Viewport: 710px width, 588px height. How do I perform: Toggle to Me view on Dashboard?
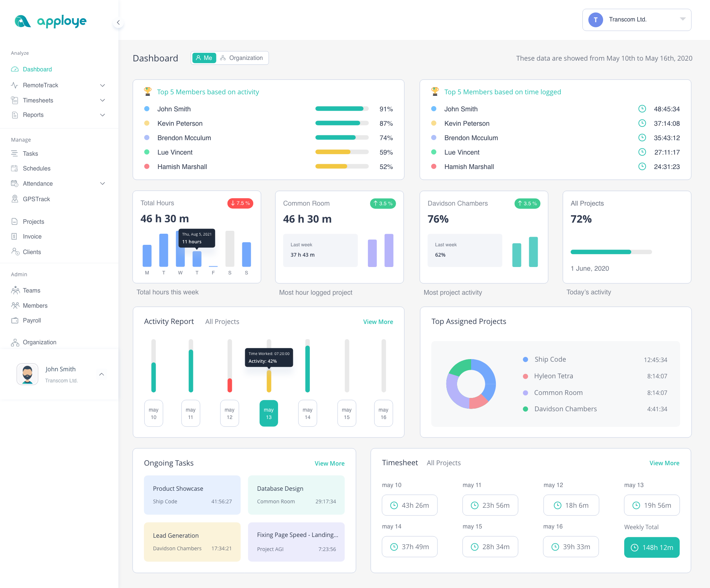[203, 57]
